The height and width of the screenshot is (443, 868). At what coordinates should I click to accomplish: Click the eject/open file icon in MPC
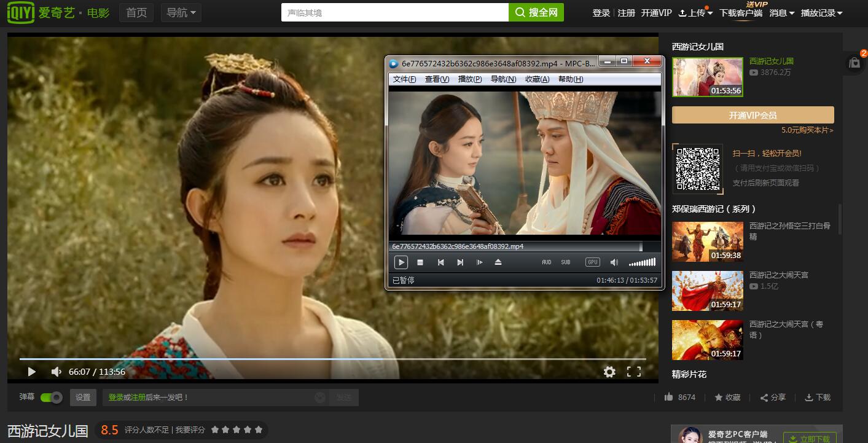[498, 262]
